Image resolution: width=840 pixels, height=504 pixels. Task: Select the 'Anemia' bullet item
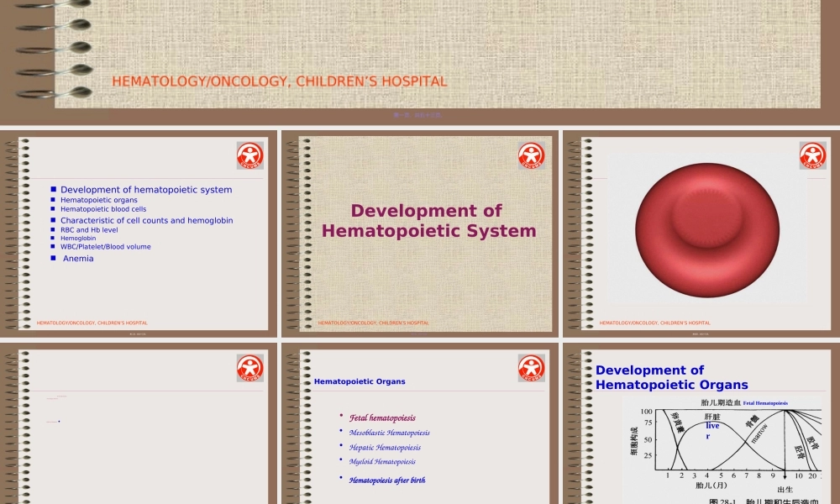78,259
